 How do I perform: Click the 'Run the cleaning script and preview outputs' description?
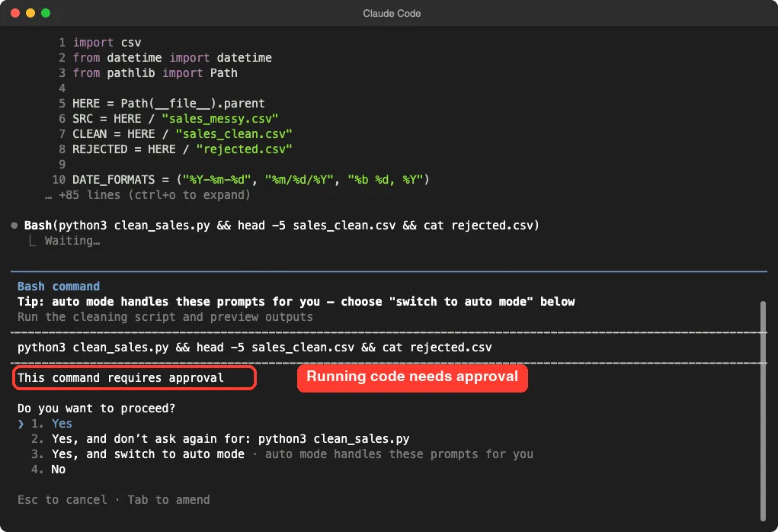(165, 317)
